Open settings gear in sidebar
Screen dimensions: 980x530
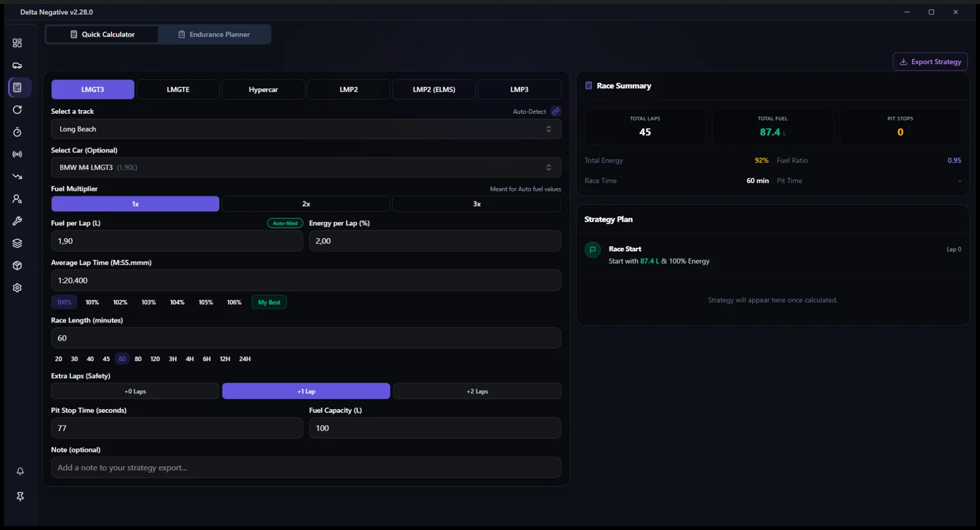pos(17,288)
